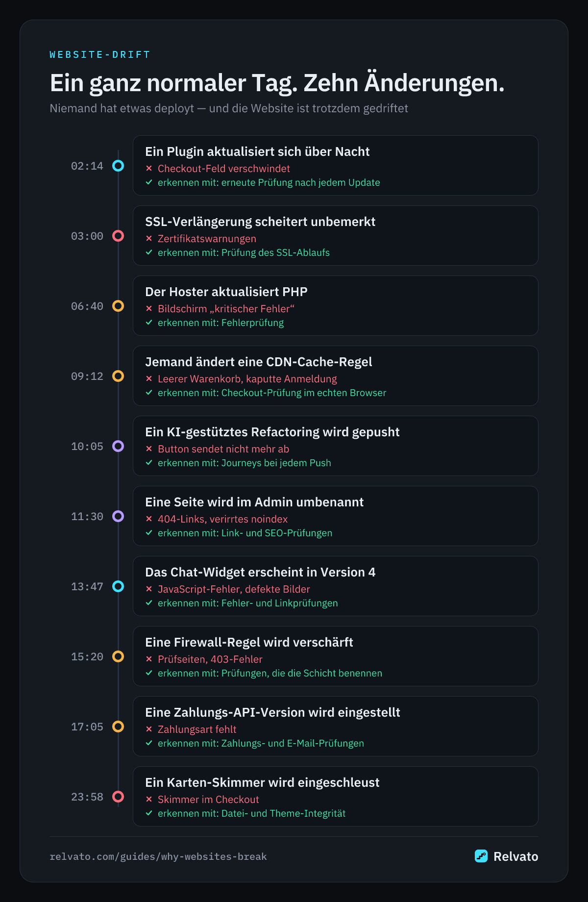Select the Eine Firewall-Regel wird verschärft card
Screen dimensions: 588x902
click(336, 656)
